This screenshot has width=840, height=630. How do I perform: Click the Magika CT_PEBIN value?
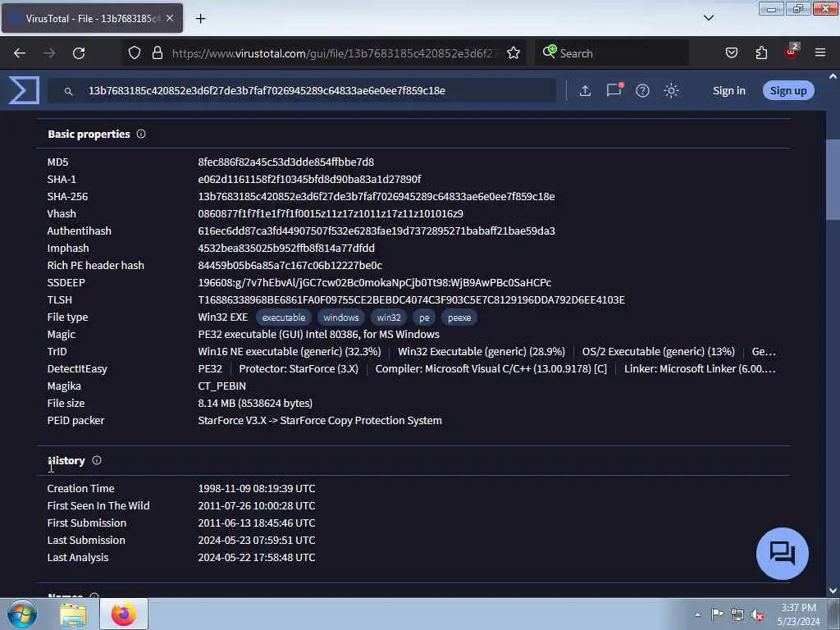pyautogui.click(x=221, y=386)
